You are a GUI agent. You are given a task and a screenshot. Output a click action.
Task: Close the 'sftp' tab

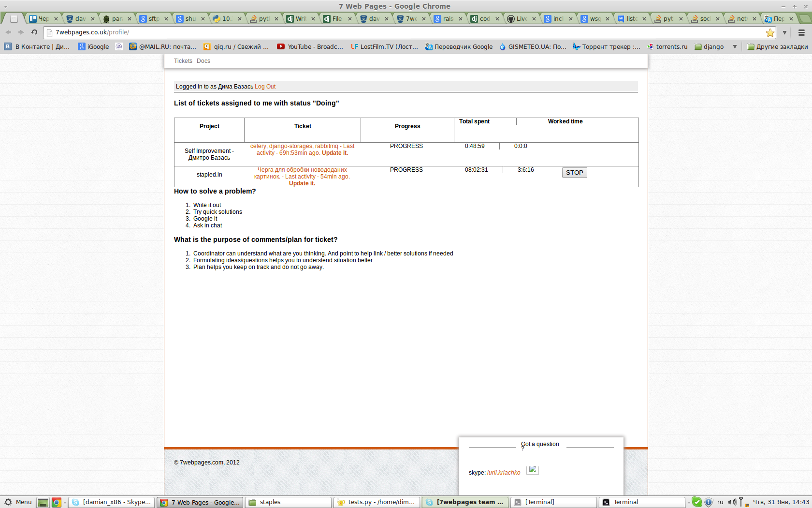coord(166,19)
